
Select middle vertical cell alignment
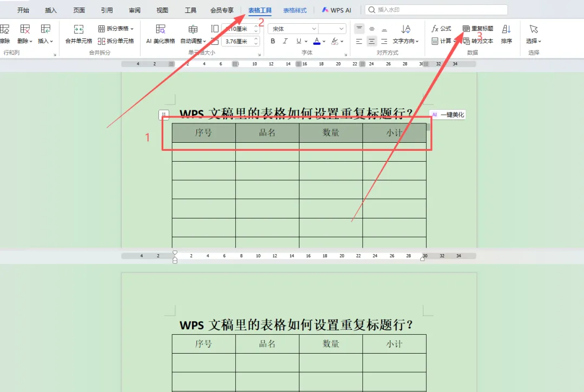coord(371,29)
